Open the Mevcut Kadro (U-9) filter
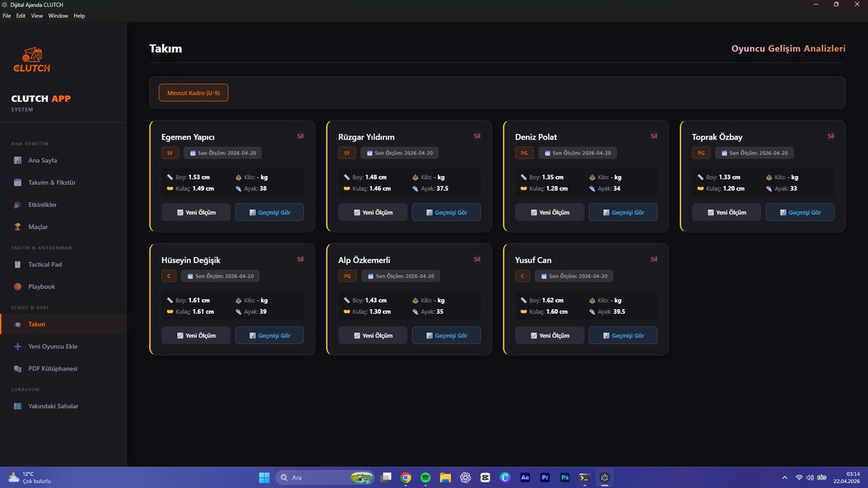Screen dimensions: 868x488 193,92
